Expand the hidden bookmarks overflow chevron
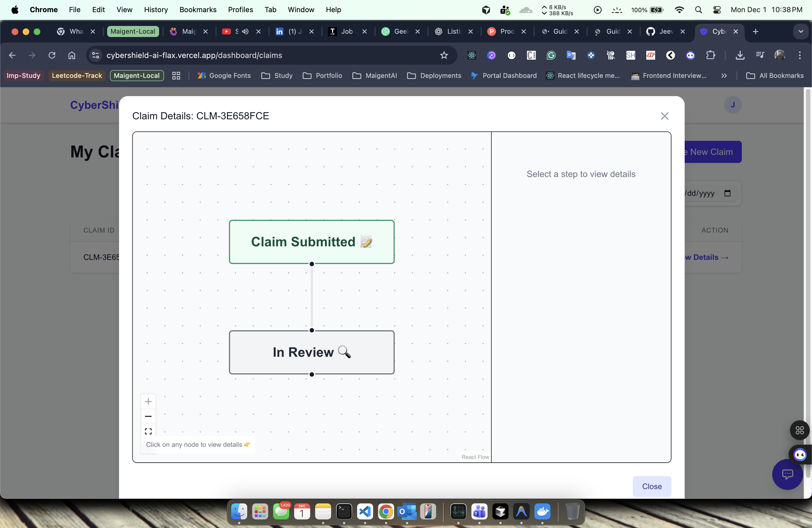 [x=724, y=76]
